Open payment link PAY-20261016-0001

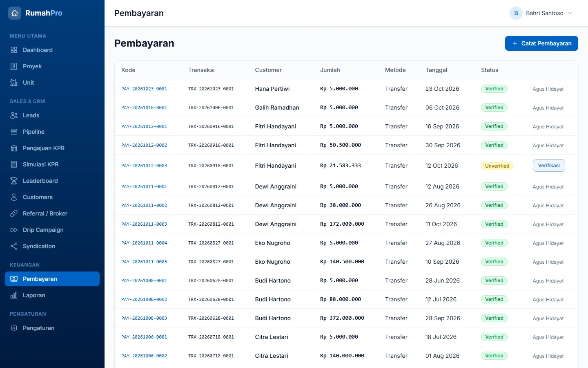tap(144, 108)
